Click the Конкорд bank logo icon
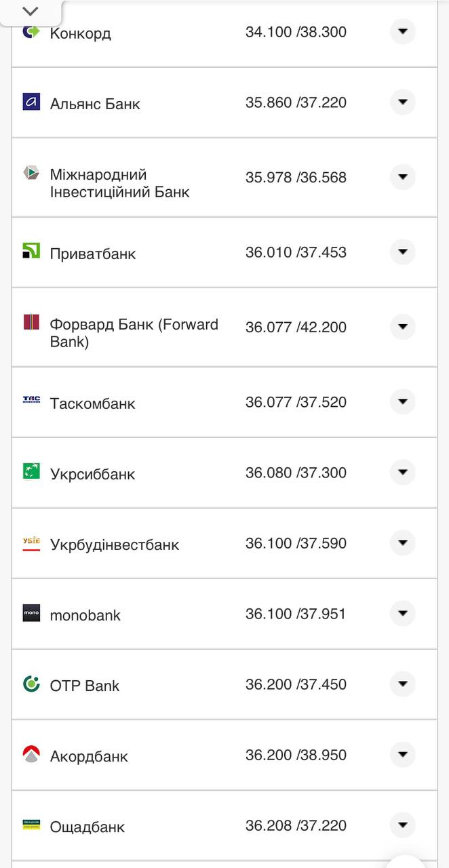 coord(31,31)
